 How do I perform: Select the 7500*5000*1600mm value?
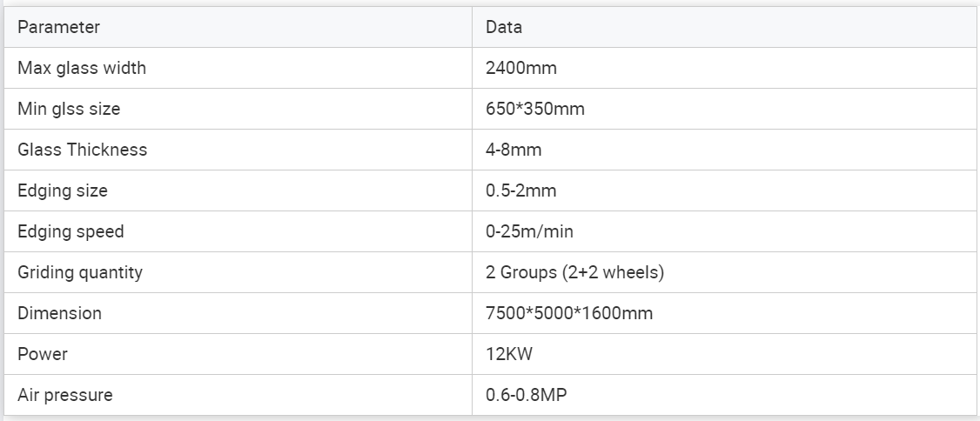click(569, 313)
